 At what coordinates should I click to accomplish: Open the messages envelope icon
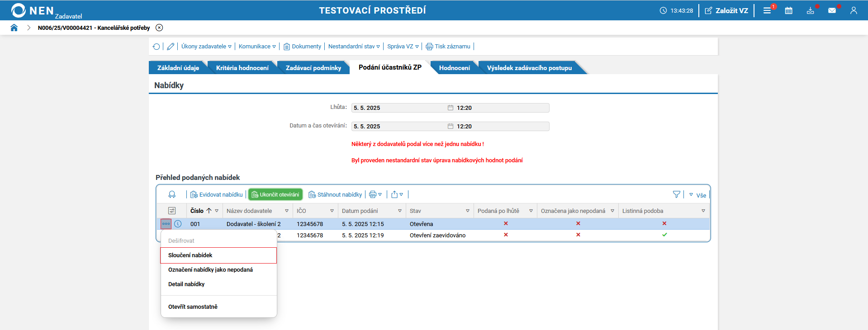click(832, 10)
